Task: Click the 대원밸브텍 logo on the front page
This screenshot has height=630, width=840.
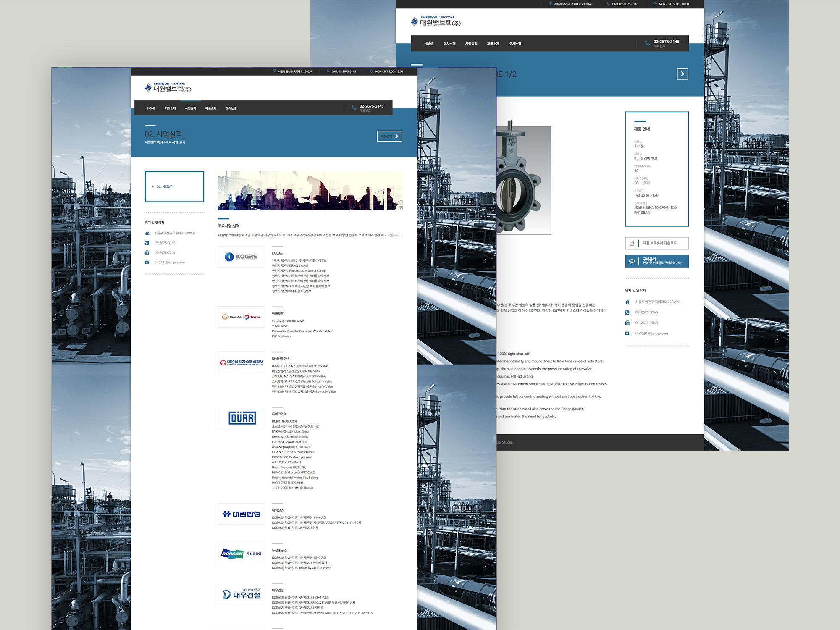Action: (168, 87)
